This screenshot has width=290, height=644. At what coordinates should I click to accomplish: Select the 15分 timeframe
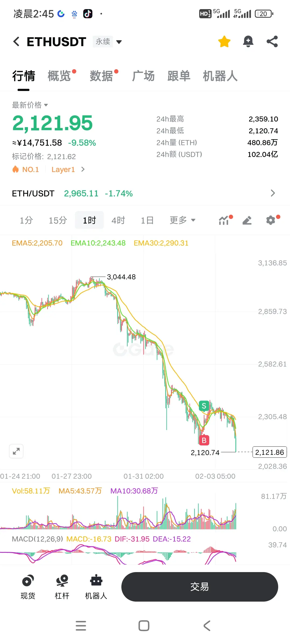coord(58,220)
